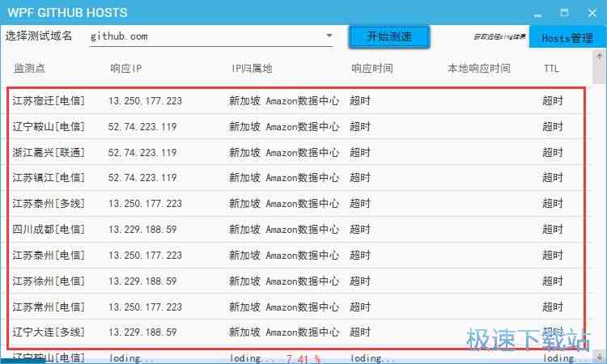This screenshot has height=364, width=607.
Task: Click TTL 超时 in 四川成都[电信] row
Action: click(x=553, y=230)
